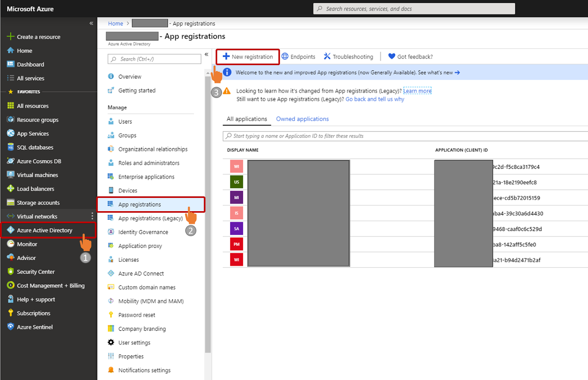The image size is (588, 380).
Task: Open Security Center shield icon
Action: (11, 271)
